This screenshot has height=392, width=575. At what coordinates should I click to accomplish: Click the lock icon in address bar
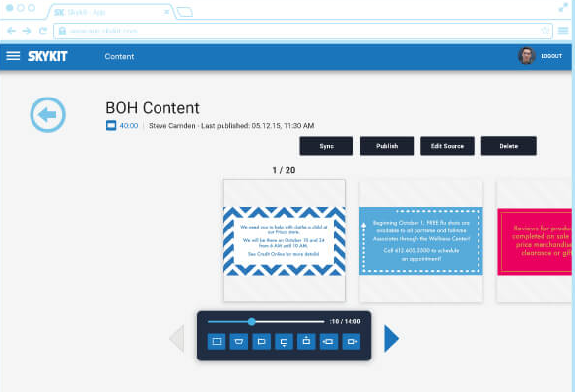(x=62, y=31)
